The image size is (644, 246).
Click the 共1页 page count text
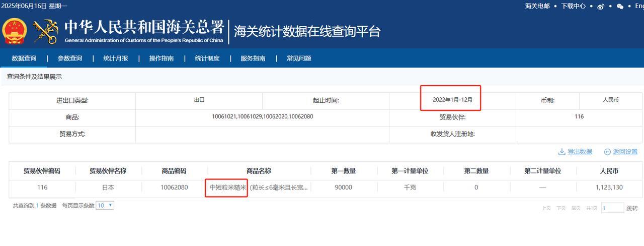[591, 208]
